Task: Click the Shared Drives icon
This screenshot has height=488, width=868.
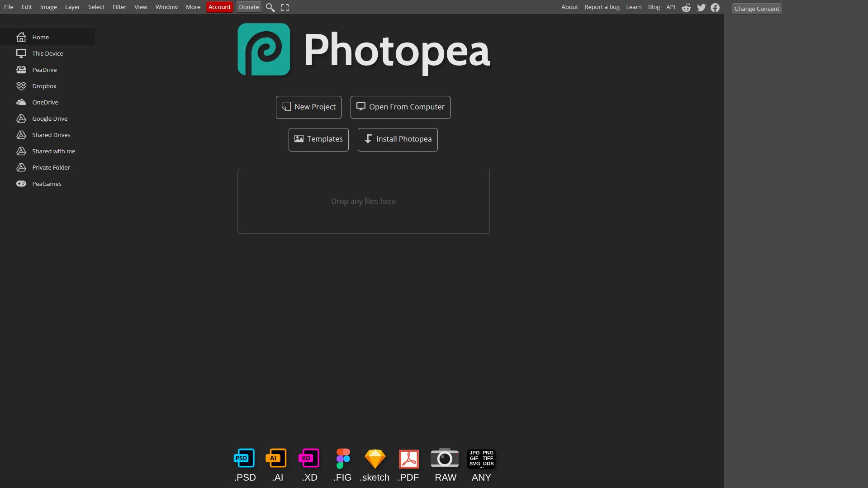Action: coord(21,135)
